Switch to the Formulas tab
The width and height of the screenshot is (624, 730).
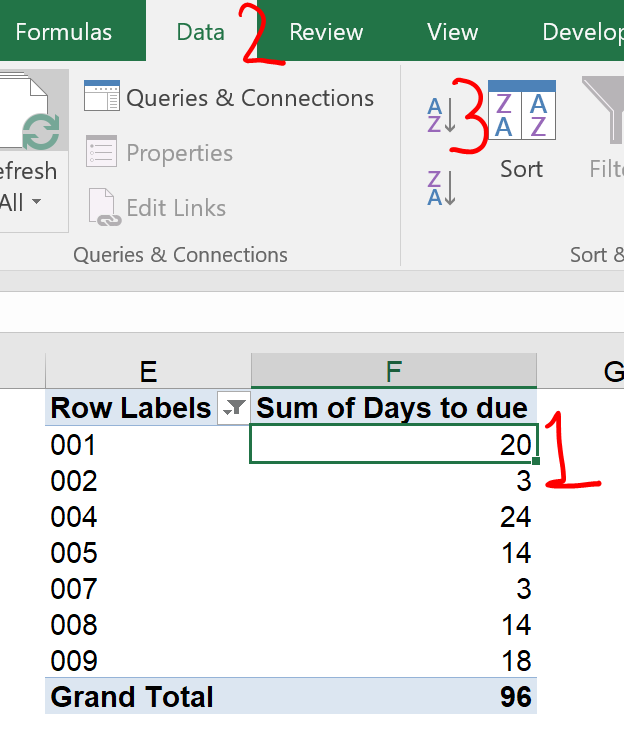point(64,32)
